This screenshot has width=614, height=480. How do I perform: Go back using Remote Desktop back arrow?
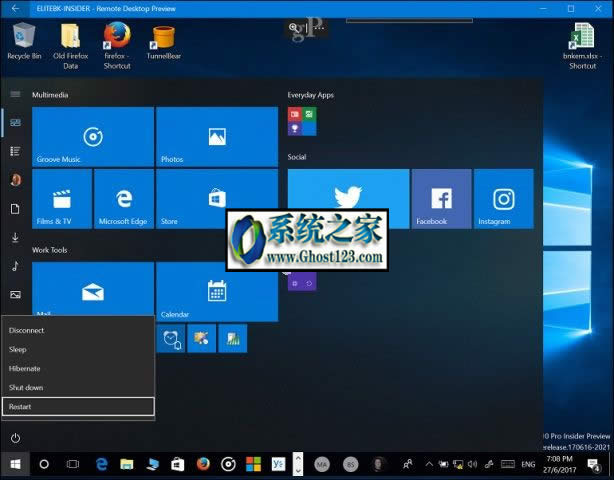(14, 8)
